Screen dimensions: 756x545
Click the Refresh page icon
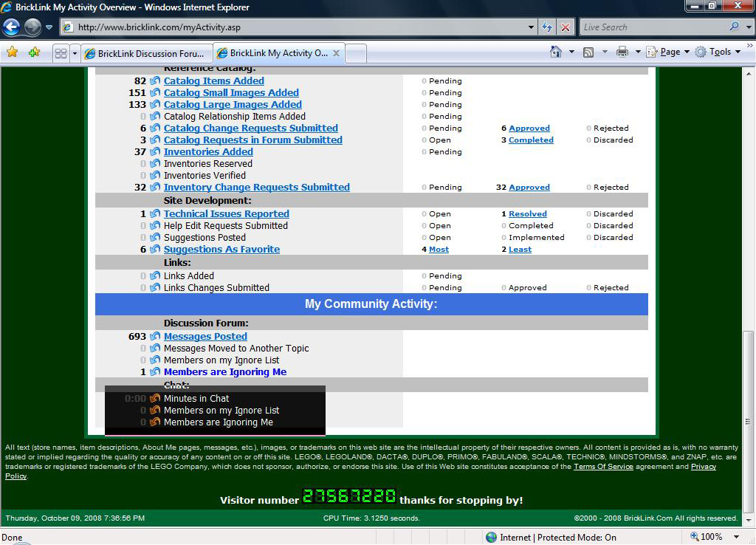click(547, 27)
